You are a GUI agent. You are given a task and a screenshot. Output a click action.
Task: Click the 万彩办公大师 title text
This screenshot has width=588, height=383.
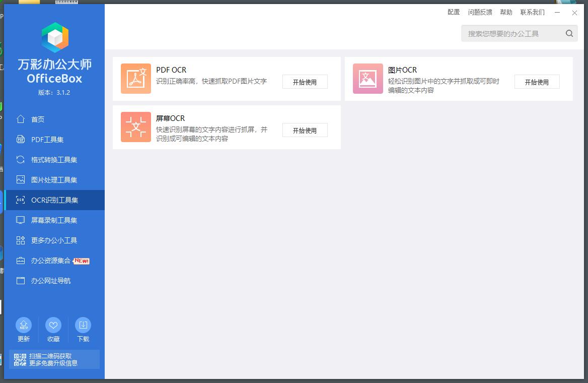point(55,64)
